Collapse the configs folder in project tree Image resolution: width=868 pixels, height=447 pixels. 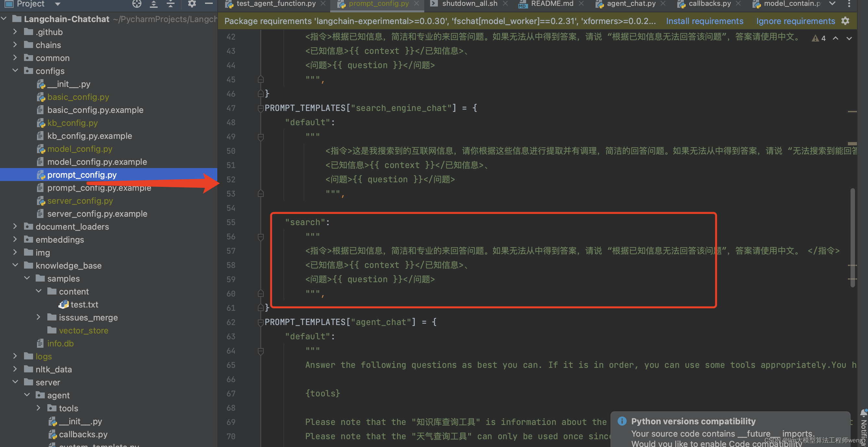click(15, 70)
